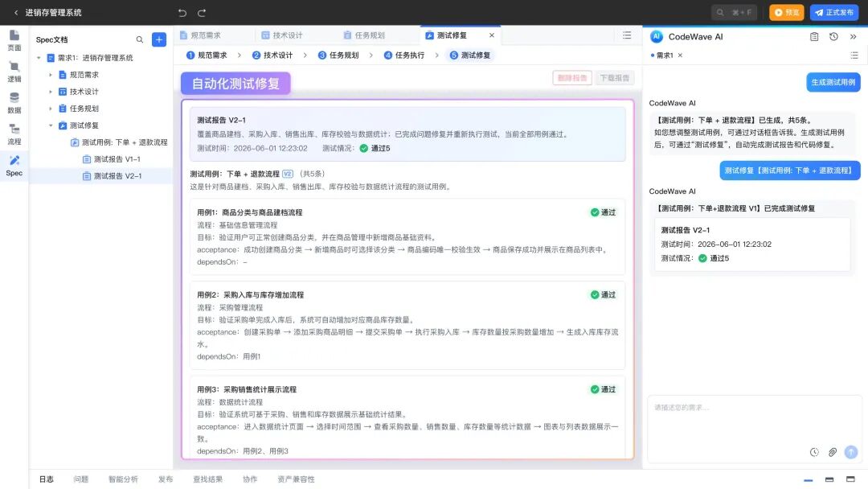Undo the last action

coord(182,12)
